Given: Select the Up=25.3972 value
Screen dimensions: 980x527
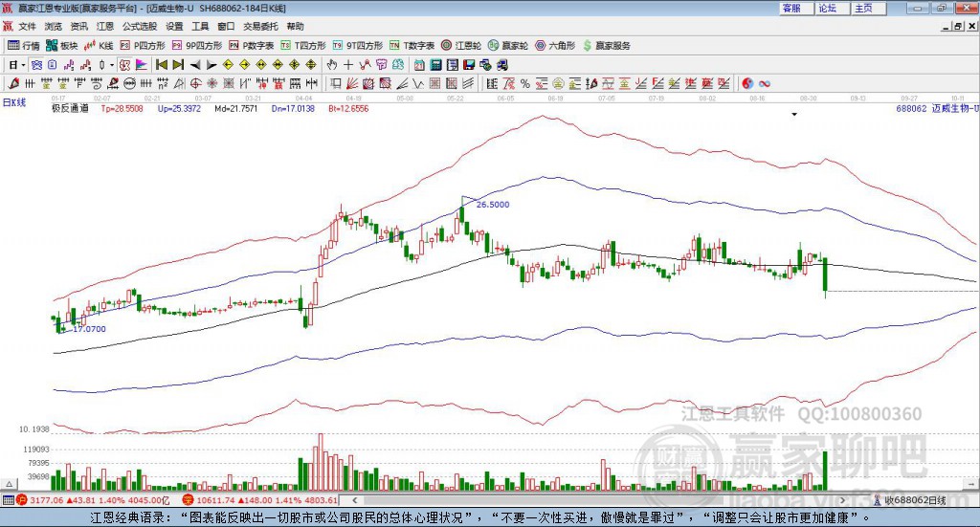Looking at the screenshot, I should click(179, 109).
